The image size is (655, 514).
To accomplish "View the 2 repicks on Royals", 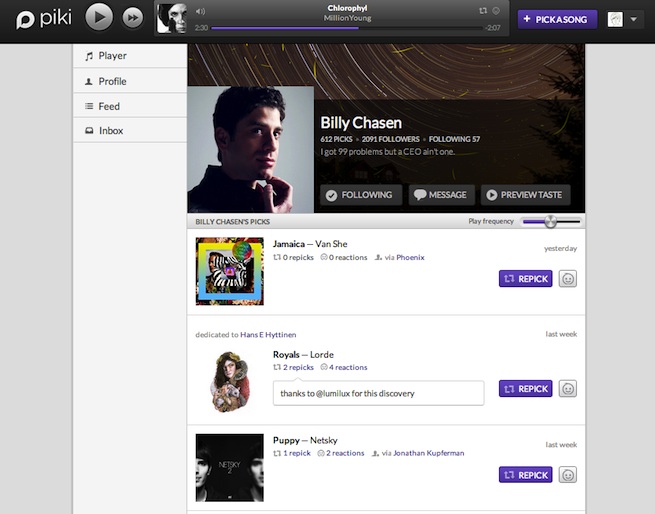I will tap(294, 367).
